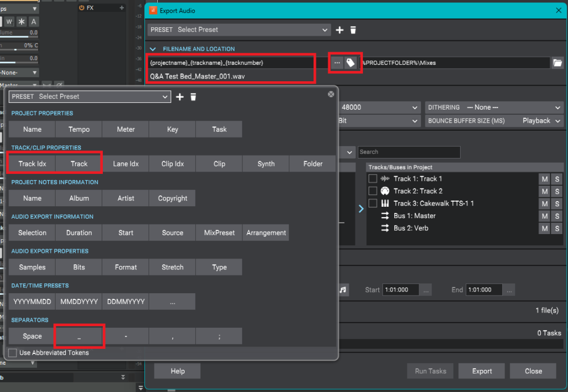The width and height of the screenshot is (568, 392).
Task: Insert the Copyright notes token
Action: [173, 198]
